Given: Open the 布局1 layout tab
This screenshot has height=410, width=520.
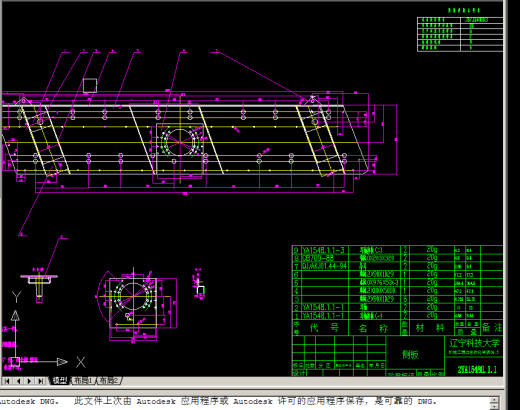Looking at the screenshot, I should point(83,381).
